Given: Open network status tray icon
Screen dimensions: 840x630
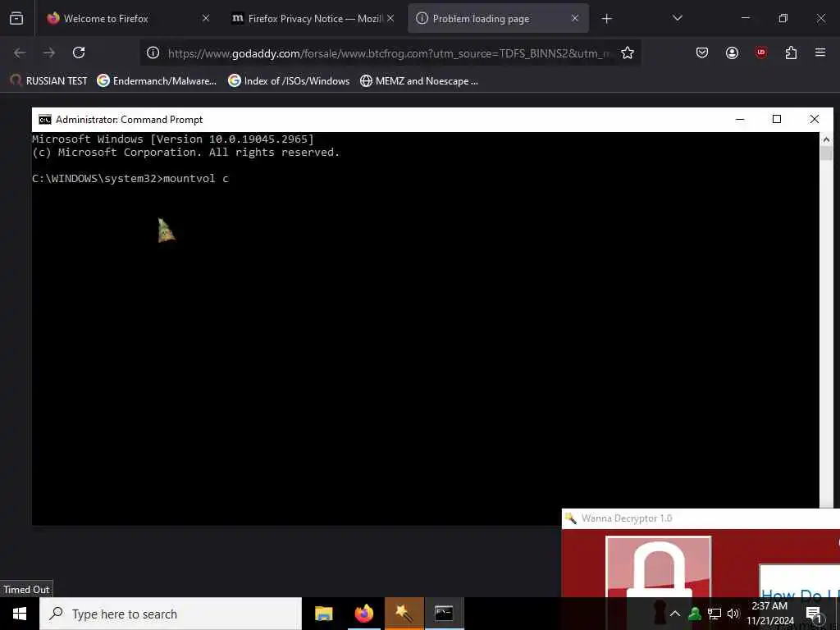Looking at the screenshot, I should coord(714,614).
